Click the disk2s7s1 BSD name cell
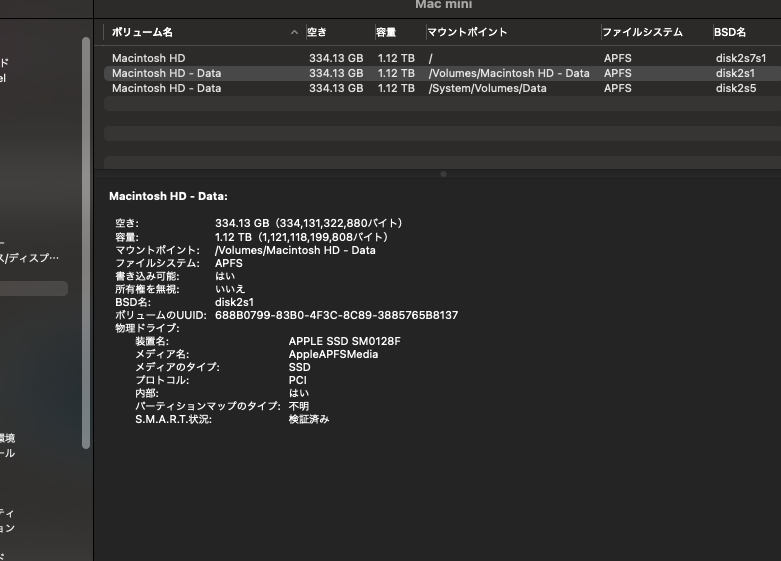This screenshot has height=561, width=781. pos(741,59)
